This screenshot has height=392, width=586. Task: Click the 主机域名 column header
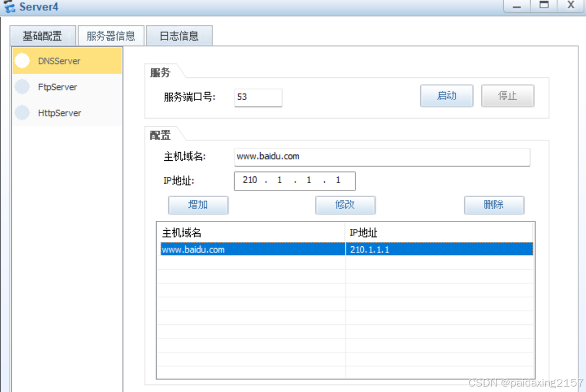(x=252, y=233)
